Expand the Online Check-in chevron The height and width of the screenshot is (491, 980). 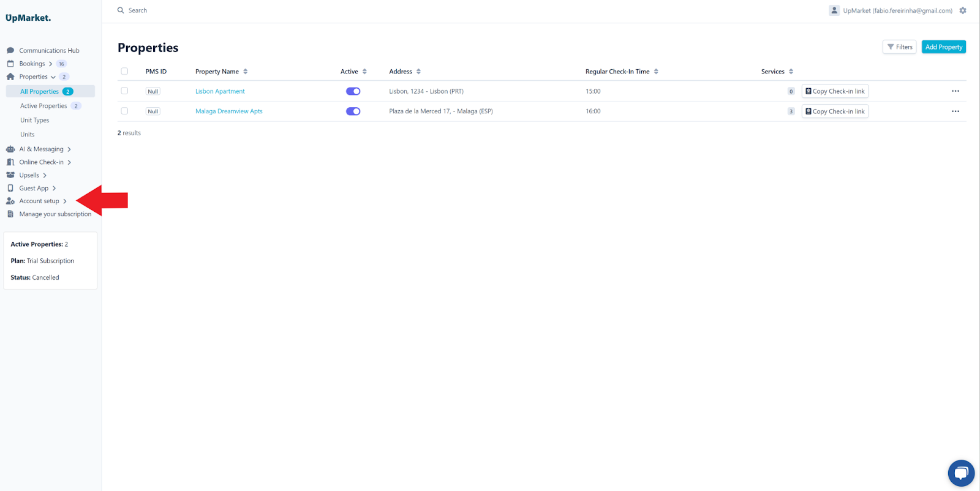69,162
